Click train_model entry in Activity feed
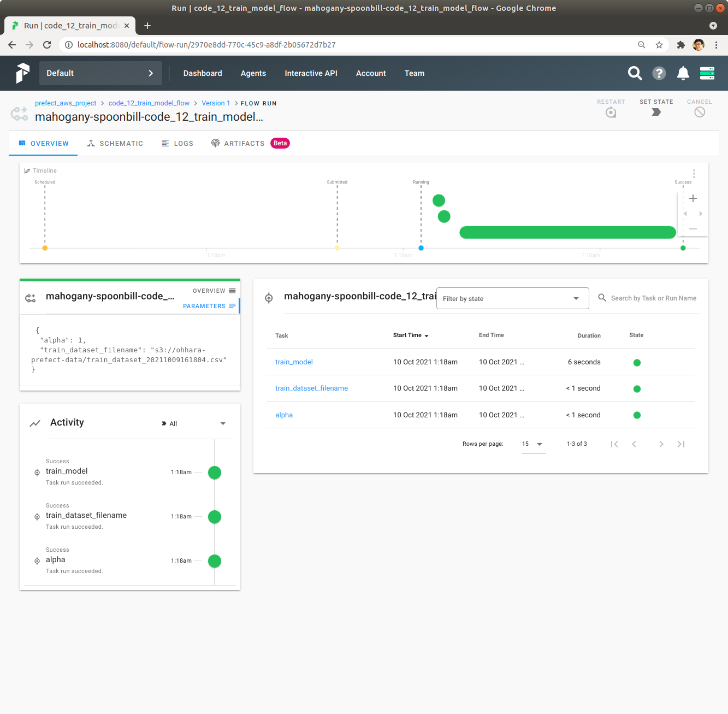The width and height of the screenshot is (728, 714). [x=67, y=471]
